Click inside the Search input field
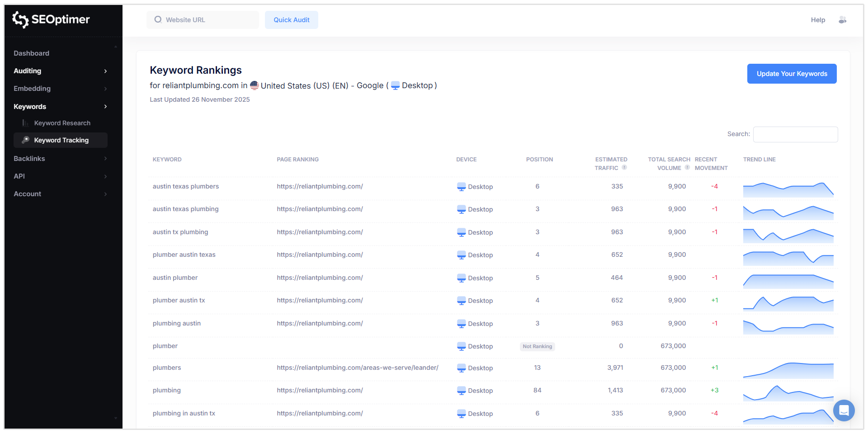This screenshot has height=434, width=868. click(x=795, y=134)
